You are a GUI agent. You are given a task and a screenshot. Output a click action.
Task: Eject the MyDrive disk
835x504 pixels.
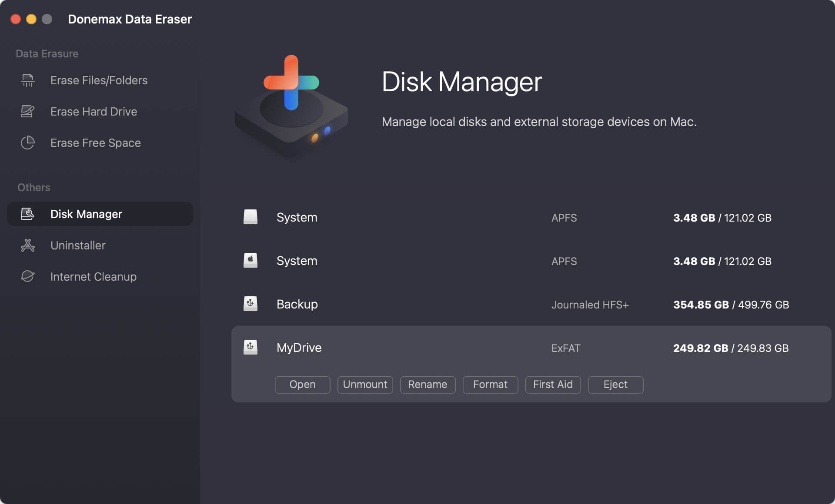click(x=616, y=385)
